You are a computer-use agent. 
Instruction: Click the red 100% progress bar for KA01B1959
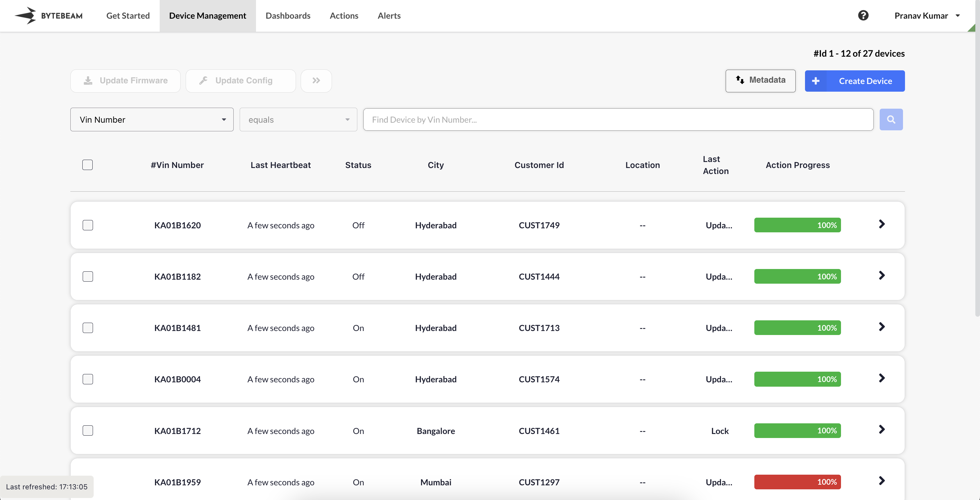(797, 482)
